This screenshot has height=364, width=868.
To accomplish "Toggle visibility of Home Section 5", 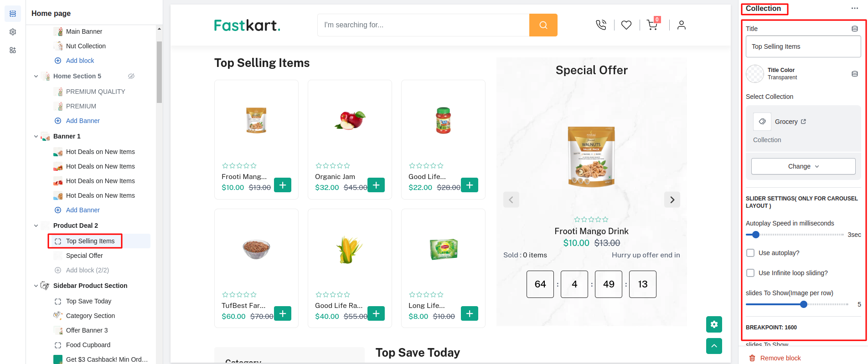I will (x=131, y=76).
